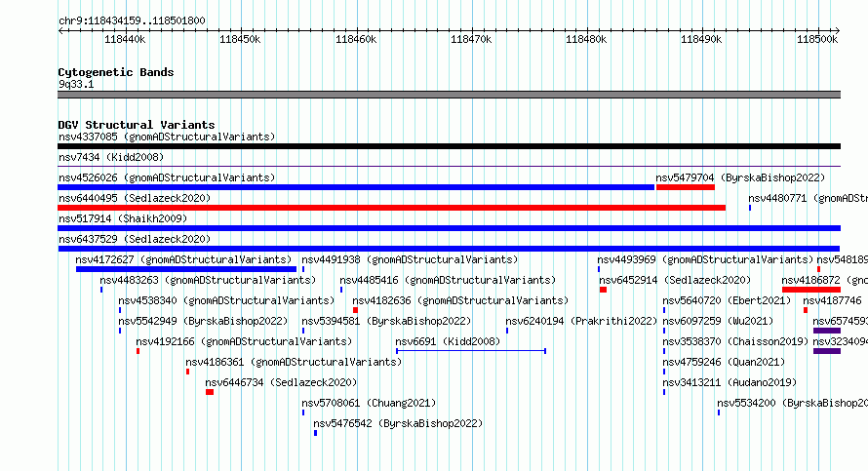This screenshot has width=868, height=471.
Task: Click the nsv4526026 gnomAD variant label
Action: (167, 177)
